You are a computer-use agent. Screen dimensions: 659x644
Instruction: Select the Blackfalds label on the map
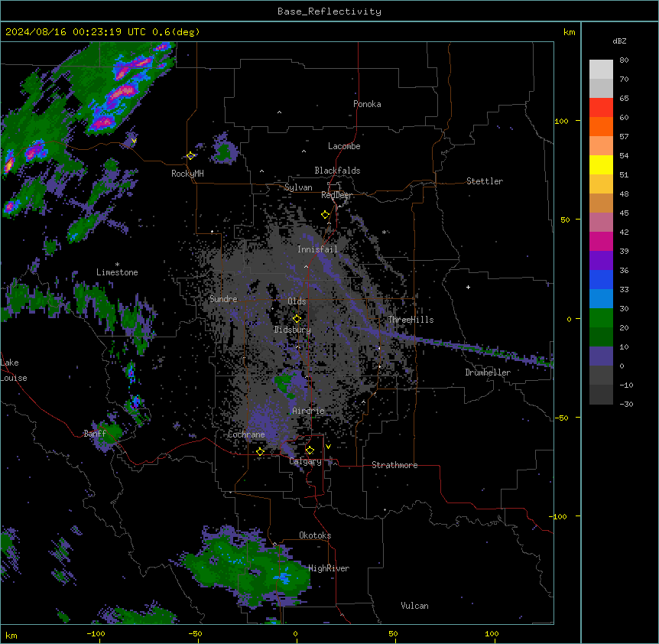tap(337, 171)
